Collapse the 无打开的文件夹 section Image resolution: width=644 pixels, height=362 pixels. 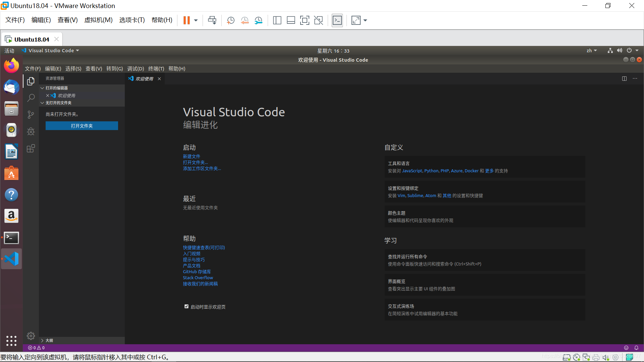pyautogui.click(x=58, y=103)
